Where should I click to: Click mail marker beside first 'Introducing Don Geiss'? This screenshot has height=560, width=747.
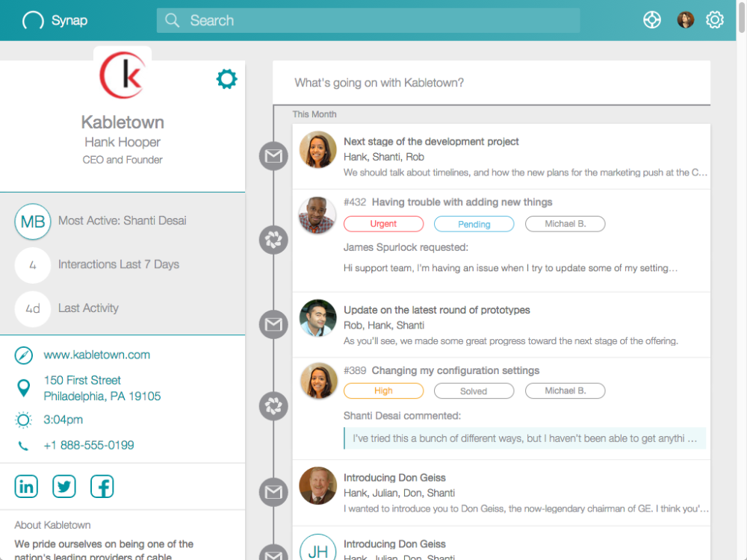pos(273,492)
